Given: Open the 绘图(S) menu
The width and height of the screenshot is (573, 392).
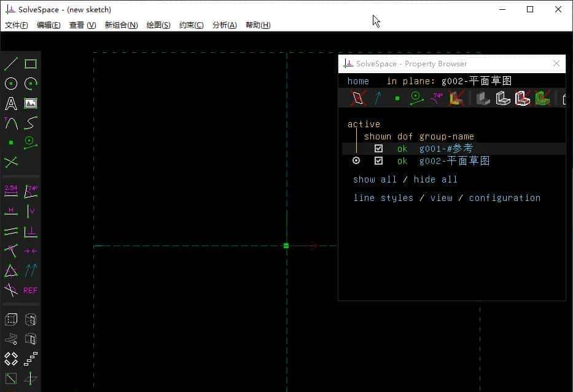Looking at the screenshot, I should tap(158, 25).
